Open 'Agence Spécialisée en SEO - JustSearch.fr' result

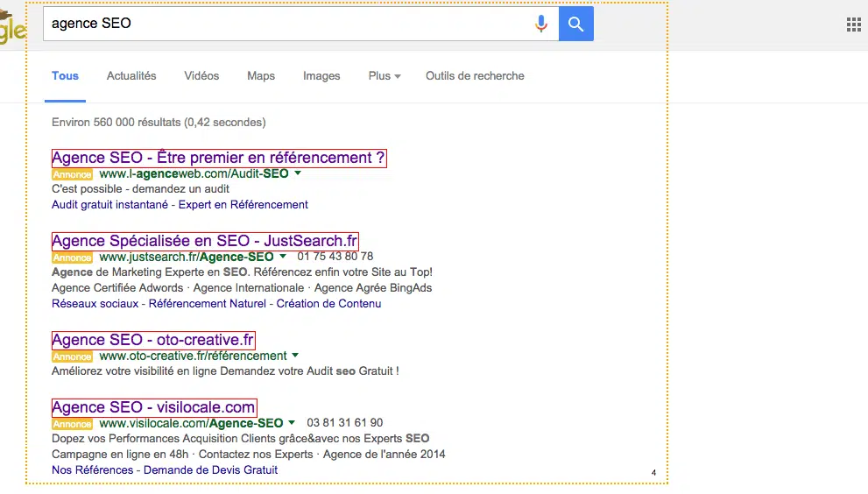205,241
